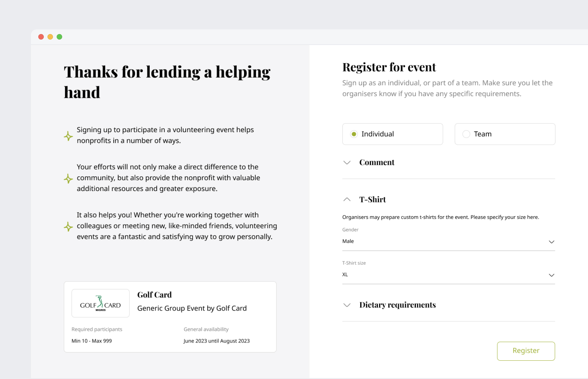The width and height of the screenshot is (588, 379).
Task: Click the Comment section heading
Action: point(377,163)
